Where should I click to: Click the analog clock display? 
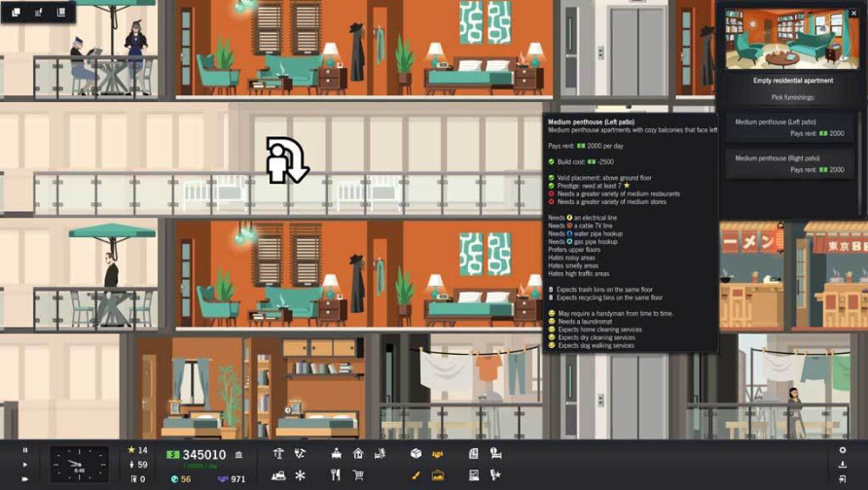pyautogui.click(x=79, y=465)
